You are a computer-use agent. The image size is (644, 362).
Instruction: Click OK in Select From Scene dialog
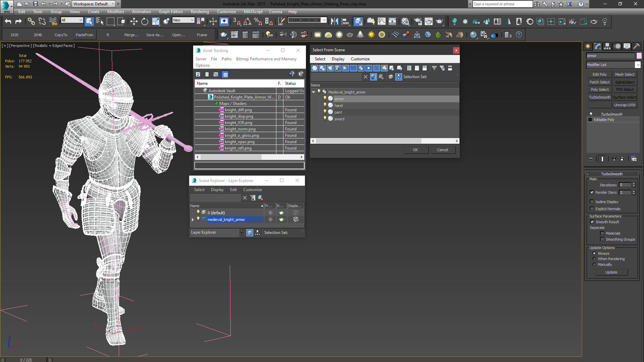[x=415, y=150]
